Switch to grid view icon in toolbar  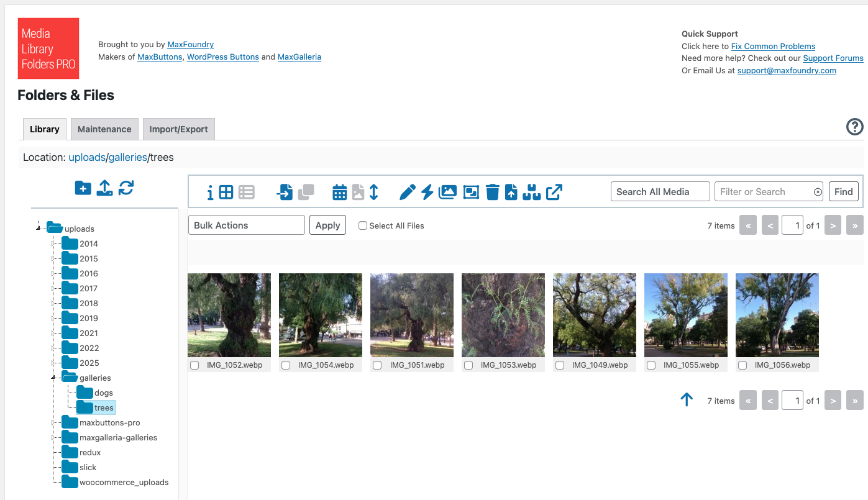pos(226,193)
